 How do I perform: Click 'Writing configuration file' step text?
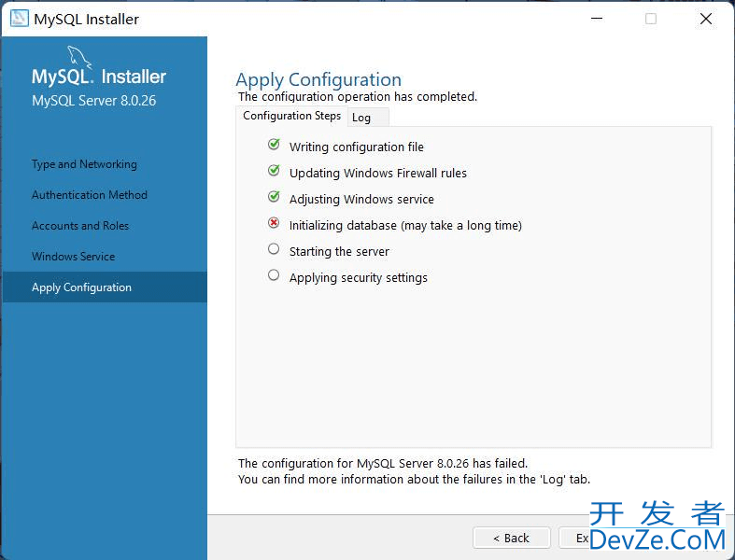pos(356,147)
